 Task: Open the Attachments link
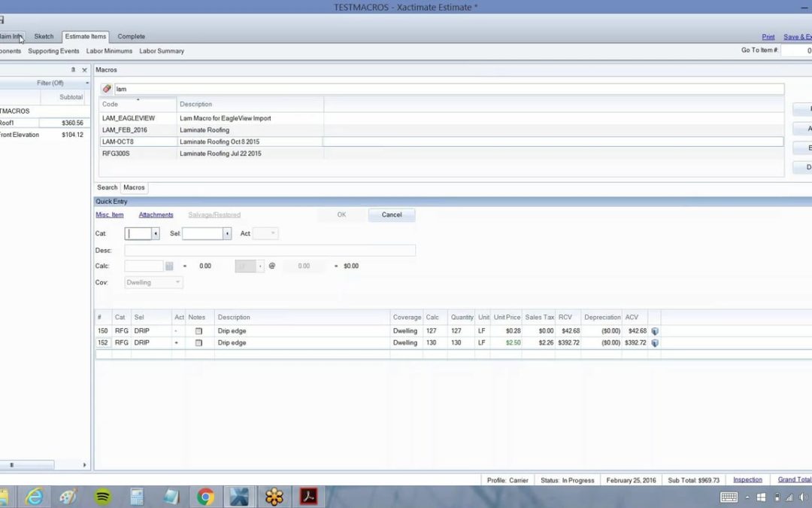(156, 214)
